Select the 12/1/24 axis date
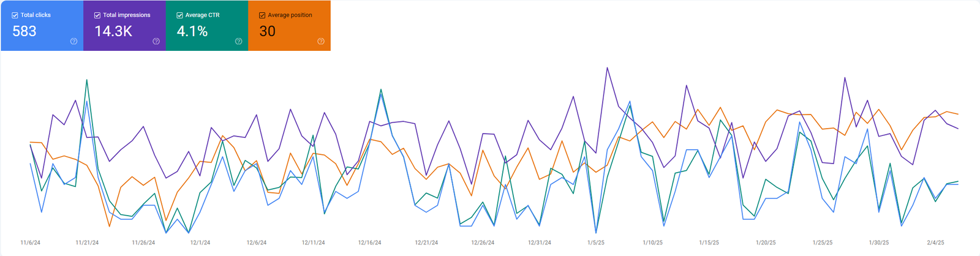This screenshot has width=980, height=256. [x=200, y=243]
